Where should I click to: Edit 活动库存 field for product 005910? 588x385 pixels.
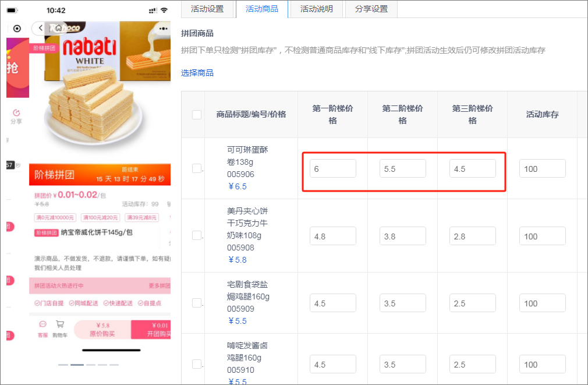coord(542,365)
